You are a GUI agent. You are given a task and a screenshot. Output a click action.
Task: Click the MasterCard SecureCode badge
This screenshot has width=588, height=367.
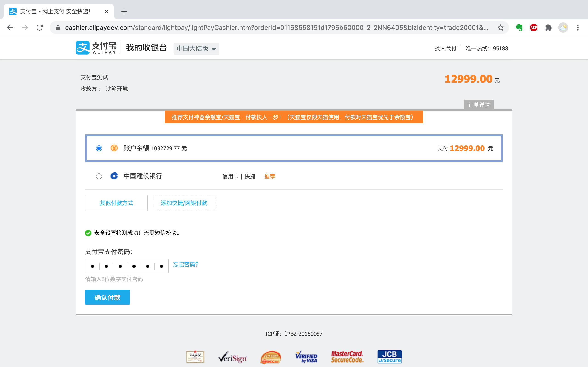[x=347, y=357]
